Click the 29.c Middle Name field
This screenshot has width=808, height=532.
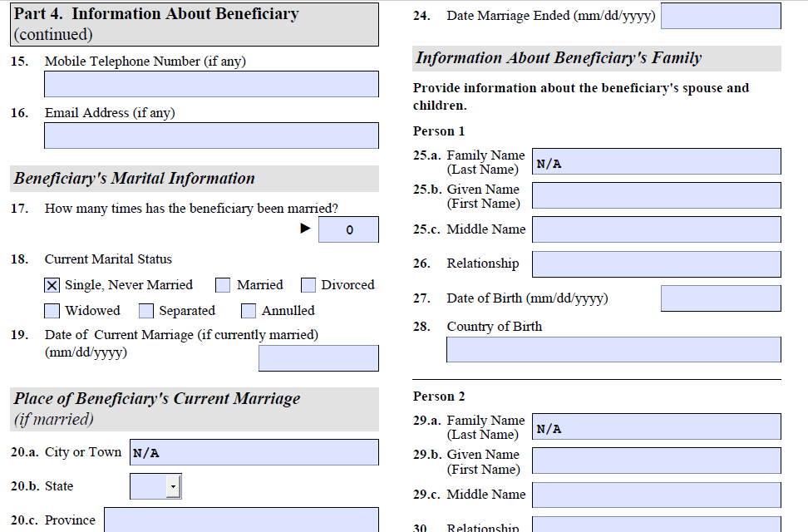coord(657,495)
